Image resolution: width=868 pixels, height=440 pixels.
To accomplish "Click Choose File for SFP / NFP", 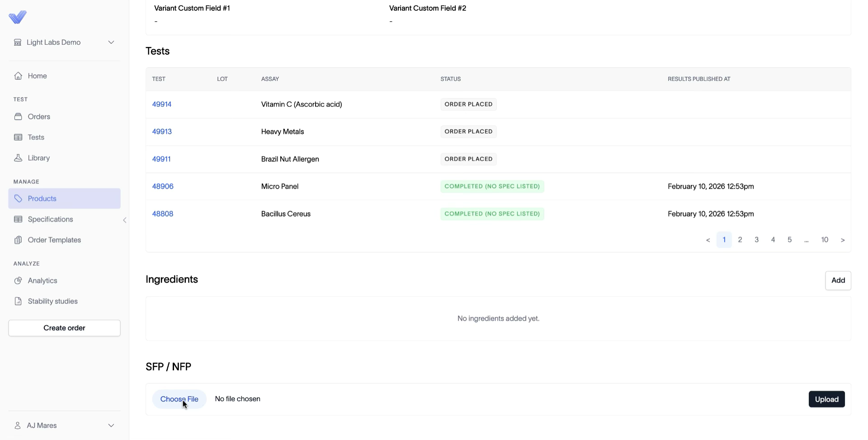I will tap(179, 399).
